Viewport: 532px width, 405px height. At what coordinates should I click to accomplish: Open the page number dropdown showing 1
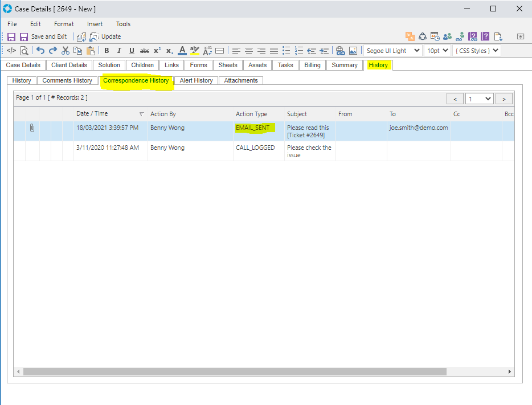(x=479, y=99)
